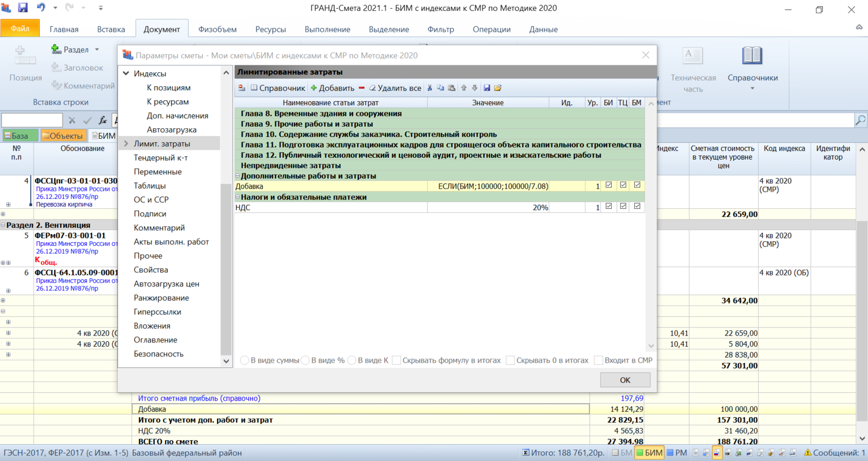Click the paste icon in dialog toolbar
868x461 pixels.
pyautogui.click(x=451, y=88)
